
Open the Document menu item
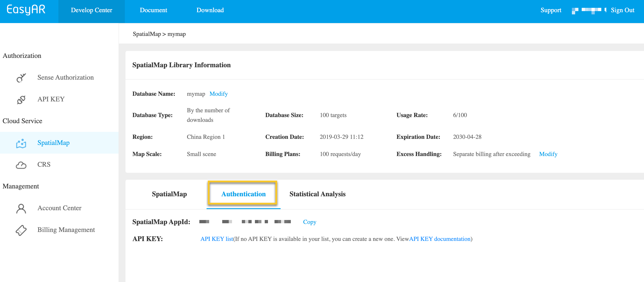tap(153, 10)
